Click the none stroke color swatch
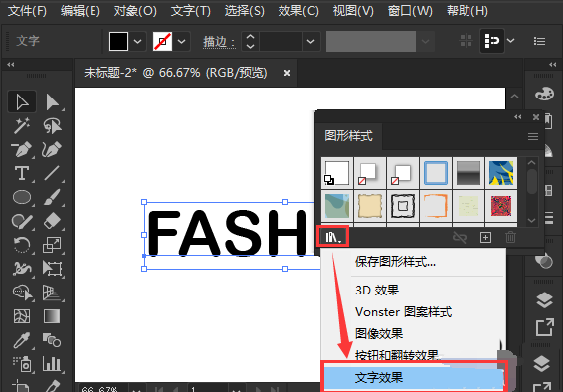This screenshot has width=563, height=392. [163, 41]
